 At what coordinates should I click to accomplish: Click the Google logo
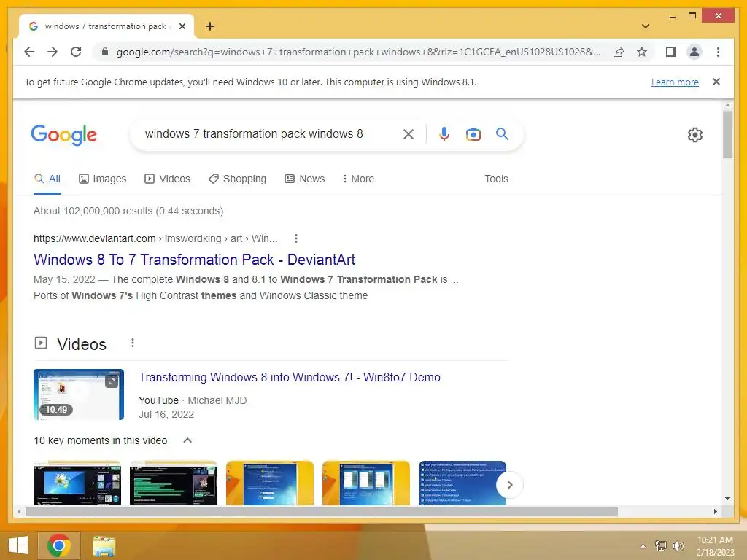[x=64, y=135]
